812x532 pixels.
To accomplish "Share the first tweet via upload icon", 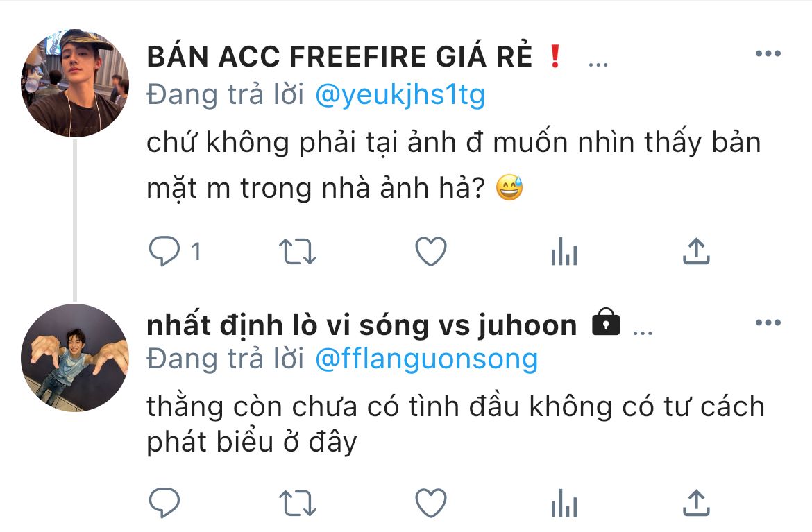I will (x=696, y=251).
